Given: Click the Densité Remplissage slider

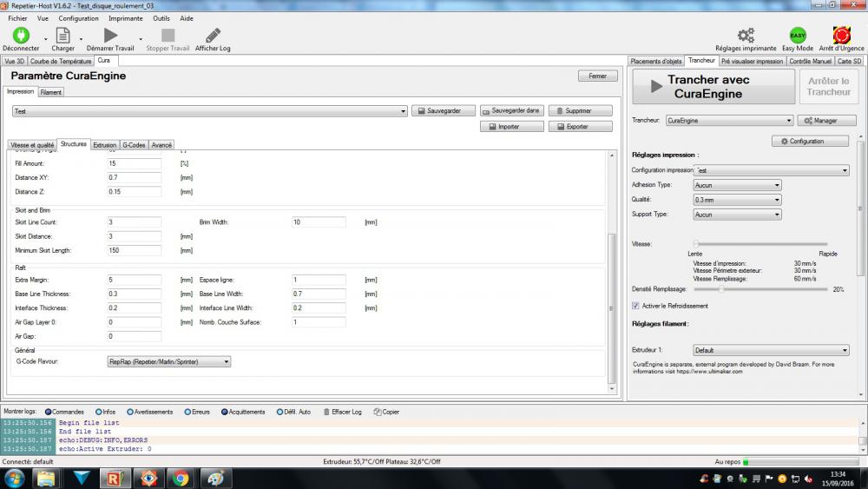Looking at the screenshot, I should [x=760, y=289].
